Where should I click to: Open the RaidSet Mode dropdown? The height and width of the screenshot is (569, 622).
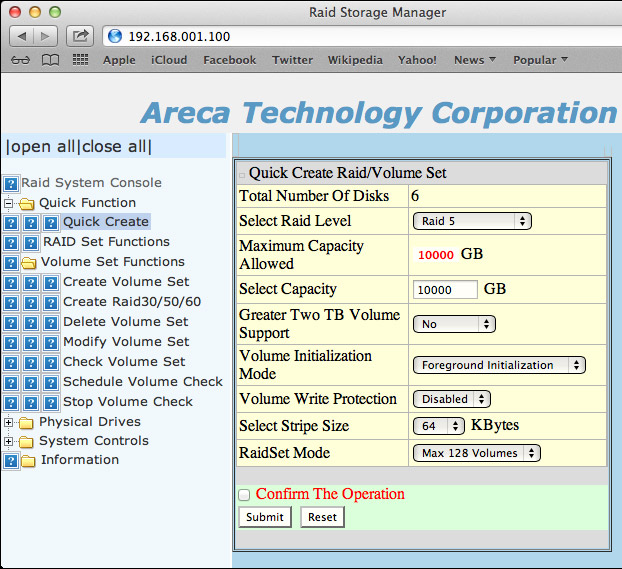[476, 453]
